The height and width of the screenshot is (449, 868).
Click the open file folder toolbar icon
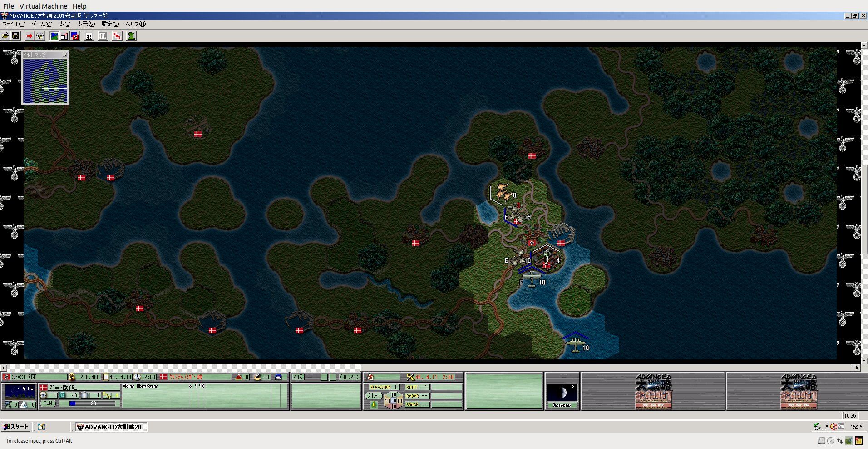point(5,36)
